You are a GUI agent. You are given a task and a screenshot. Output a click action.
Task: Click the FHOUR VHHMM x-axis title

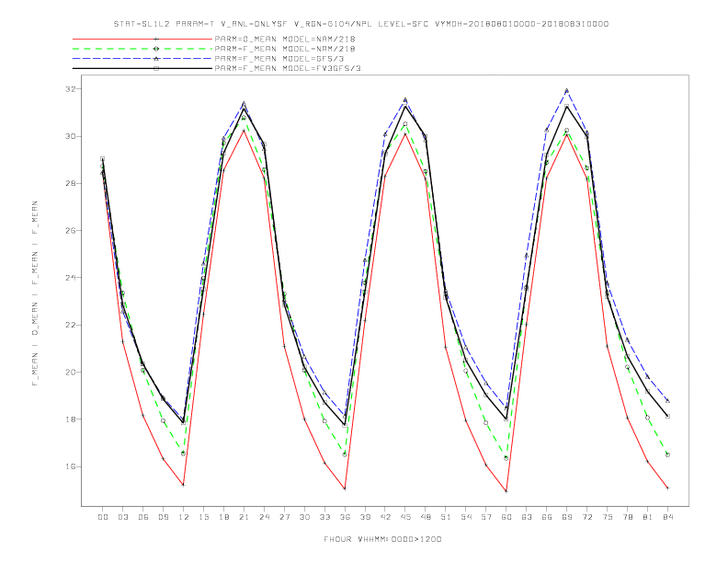tap(382, 539)
